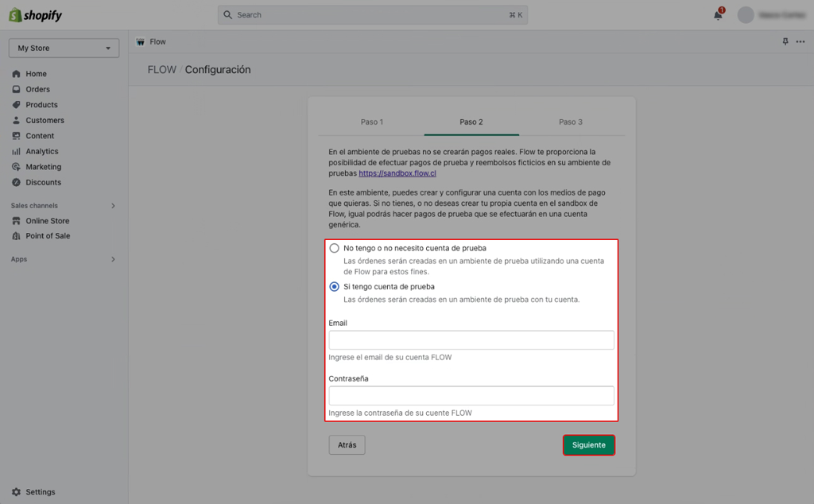Expand the Apps section chevron
Viewport: 814px width, 504px height.
pos(113,259)
